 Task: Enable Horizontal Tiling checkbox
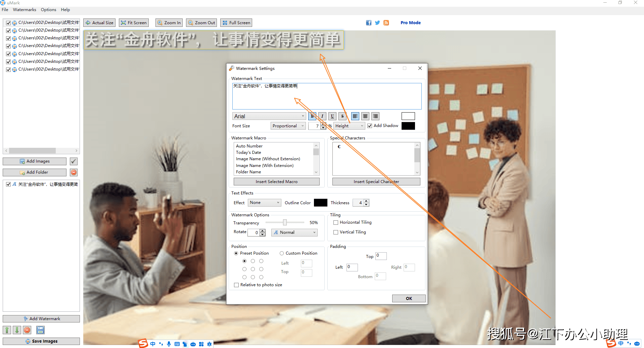click(x=335, y=222)
